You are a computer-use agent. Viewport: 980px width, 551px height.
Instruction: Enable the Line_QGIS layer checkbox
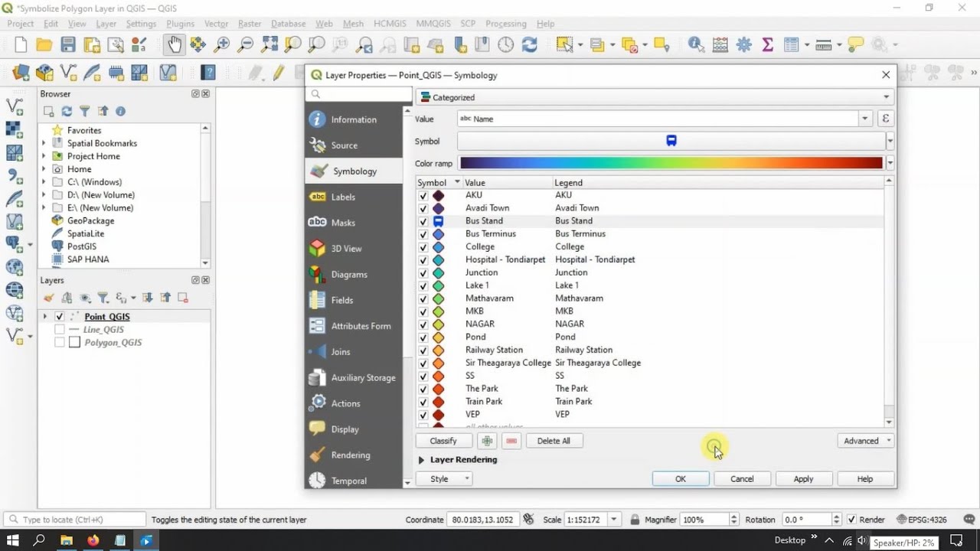pyautogui.click(x=60, y=330)
